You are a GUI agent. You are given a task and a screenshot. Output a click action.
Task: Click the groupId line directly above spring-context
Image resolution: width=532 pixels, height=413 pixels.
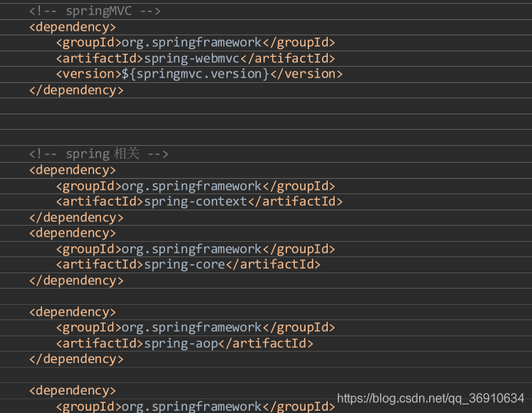[x=196, y=187]
